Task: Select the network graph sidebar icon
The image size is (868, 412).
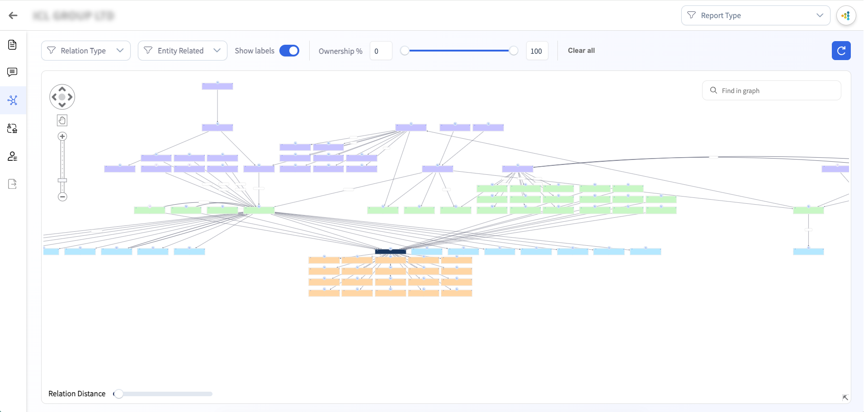Action: pos(13,100)
